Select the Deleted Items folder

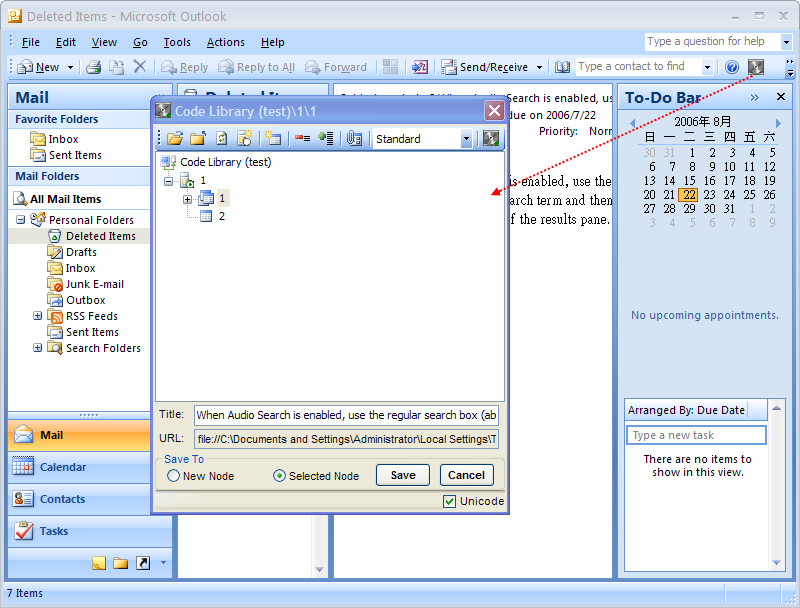(101, 236)
